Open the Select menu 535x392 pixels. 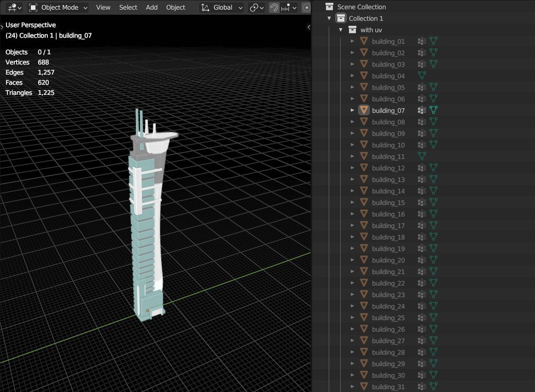point(128,7)
